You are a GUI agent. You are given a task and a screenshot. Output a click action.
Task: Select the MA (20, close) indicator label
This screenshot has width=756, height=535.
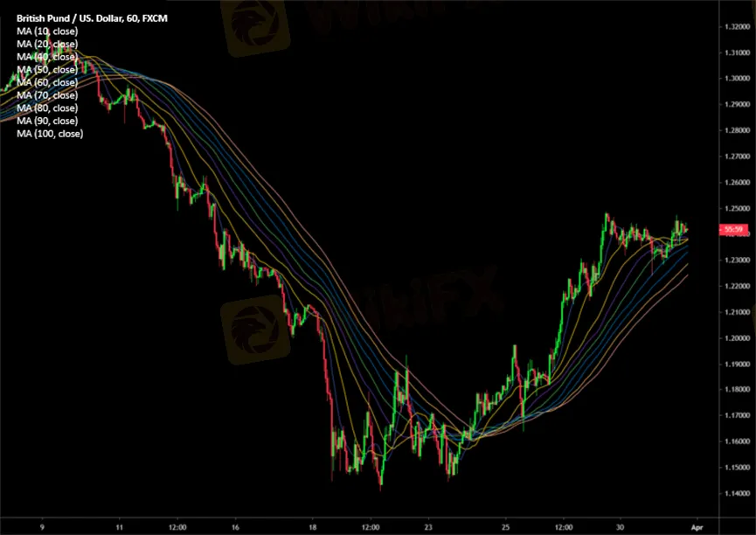pyautogui.click(x=47, y=45)
